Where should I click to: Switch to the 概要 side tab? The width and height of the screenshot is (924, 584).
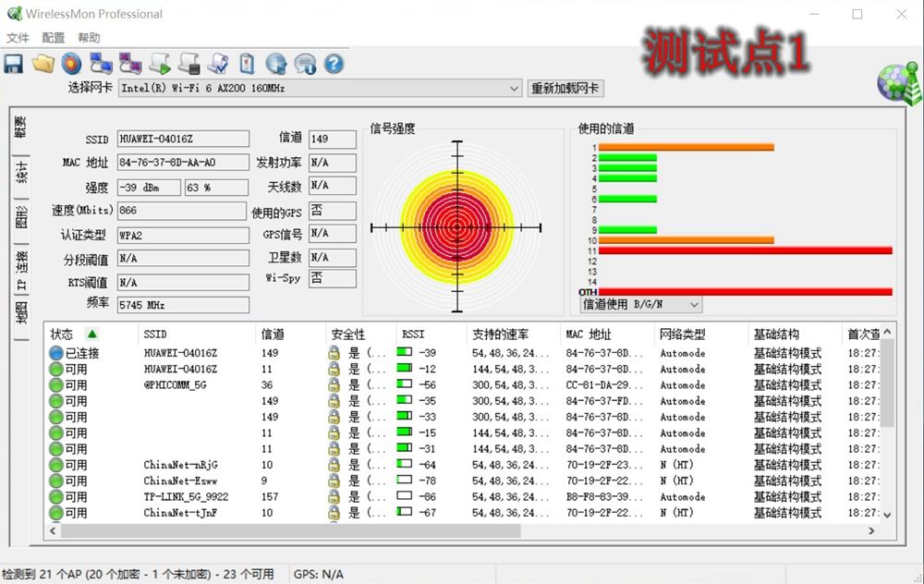point(20,126)
